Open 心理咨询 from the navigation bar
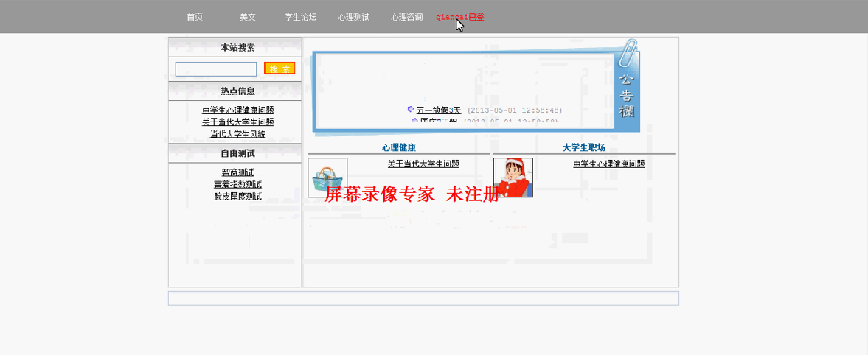 coord(407,17)
